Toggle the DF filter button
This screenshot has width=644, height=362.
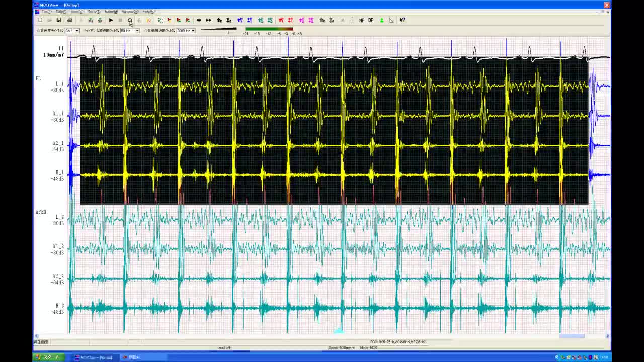coord(371,20)
